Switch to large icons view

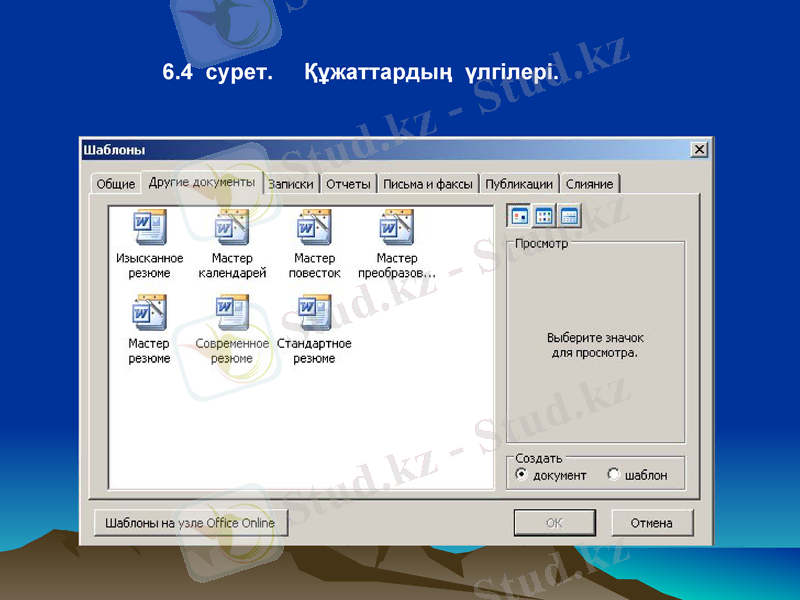click(519, 215)
